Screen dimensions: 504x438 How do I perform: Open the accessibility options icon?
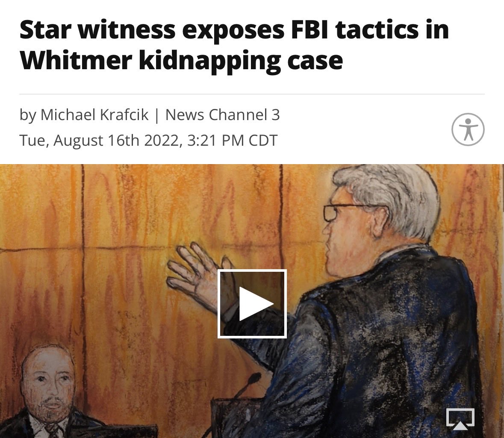[468, 129]
